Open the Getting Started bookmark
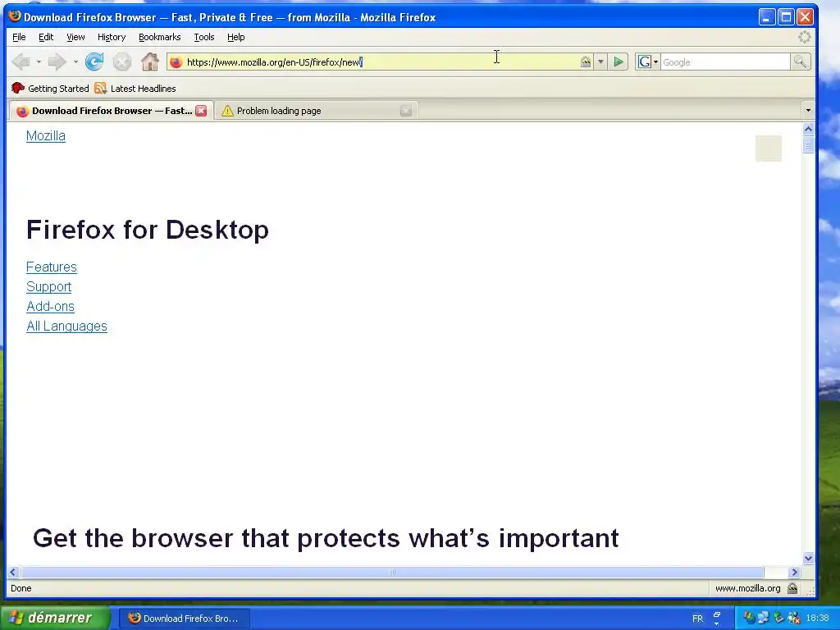Image resolution: width=840 pixels, height=630 pixels. click(50, 89)
